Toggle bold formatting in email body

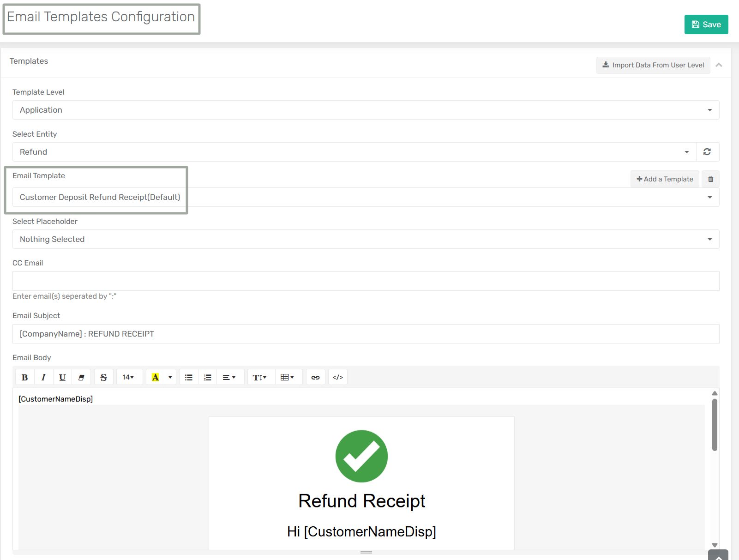25,377
